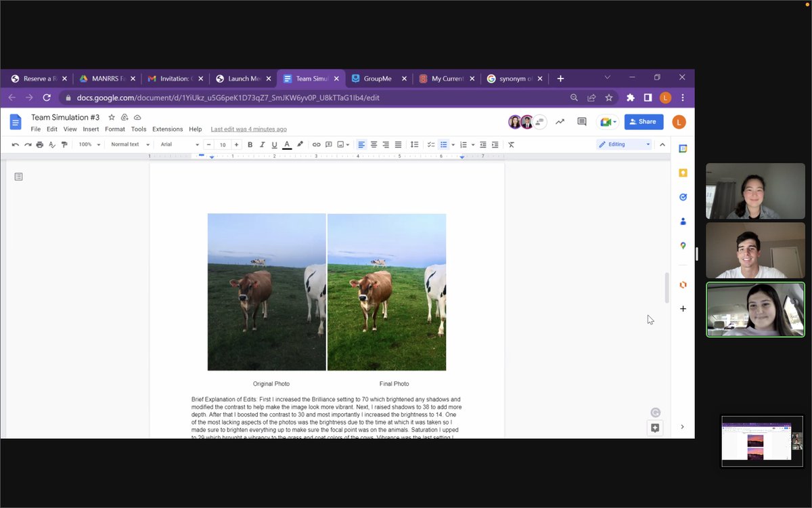Click the Undo icon in toolbar
The image size is (812, 508).
pos(16,144)
